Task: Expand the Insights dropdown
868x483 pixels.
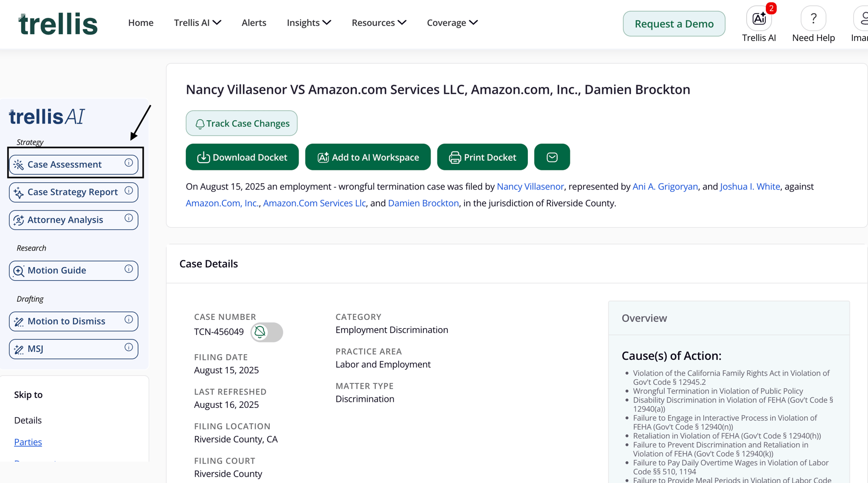Action: pyautogui.click(x=309, y=22)
